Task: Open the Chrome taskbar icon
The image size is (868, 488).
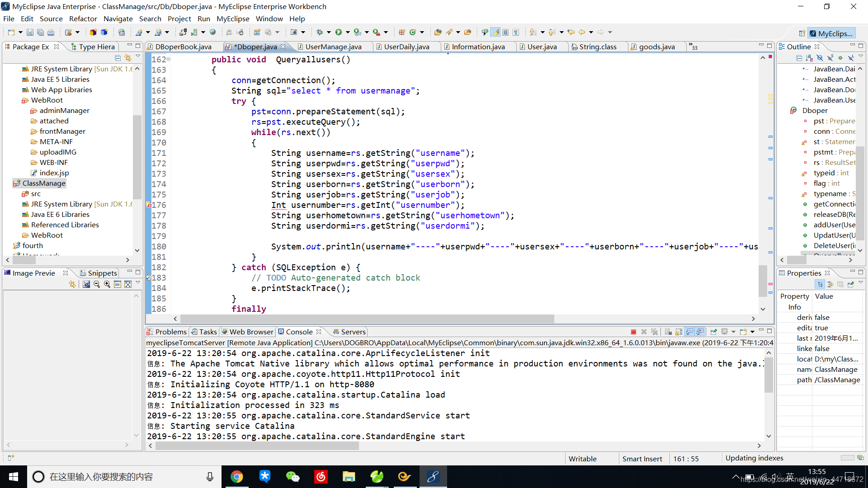Action: point(236,477)
